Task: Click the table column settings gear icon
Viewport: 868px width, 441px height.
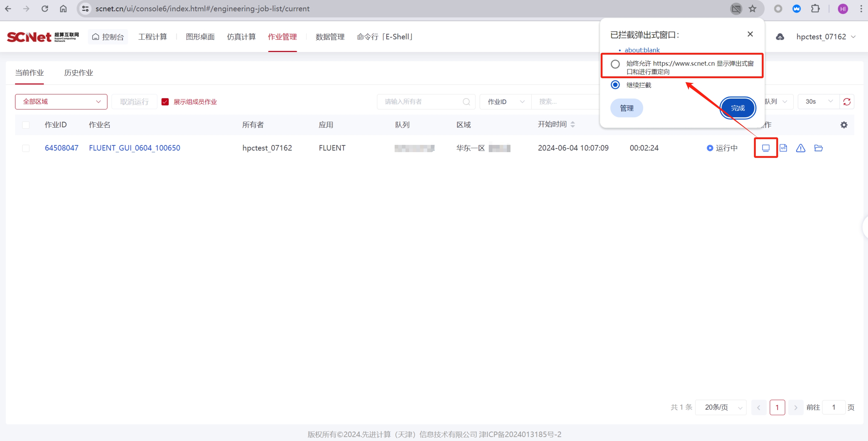Action: pos(844,125)
